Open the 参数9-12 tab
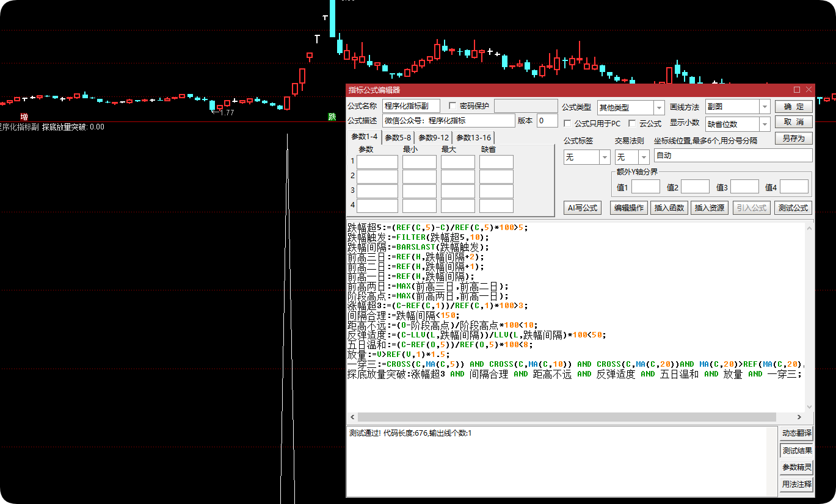Screen dimensions: 836x504 434,137
